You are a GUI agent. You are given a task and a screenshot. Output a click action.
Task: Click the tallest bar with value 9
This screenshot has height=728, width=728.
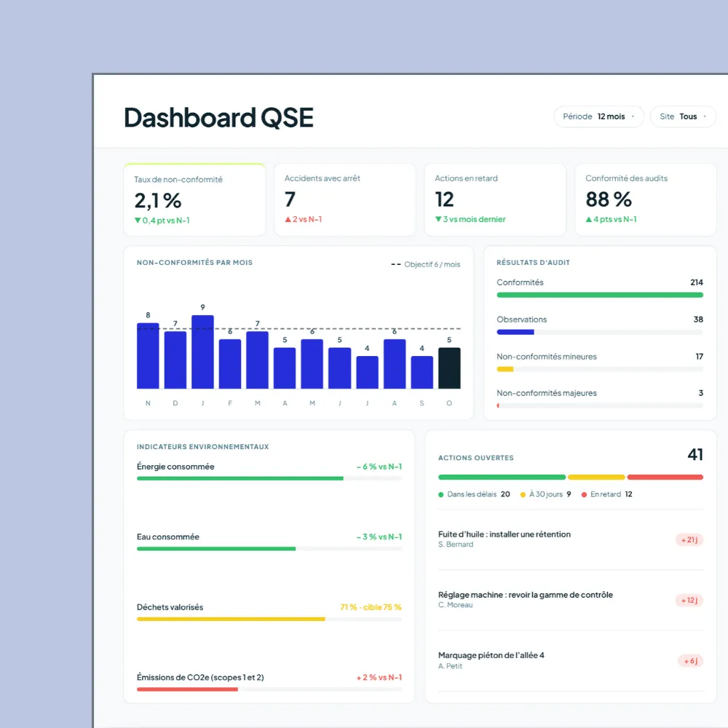click(x=203, y=352)
